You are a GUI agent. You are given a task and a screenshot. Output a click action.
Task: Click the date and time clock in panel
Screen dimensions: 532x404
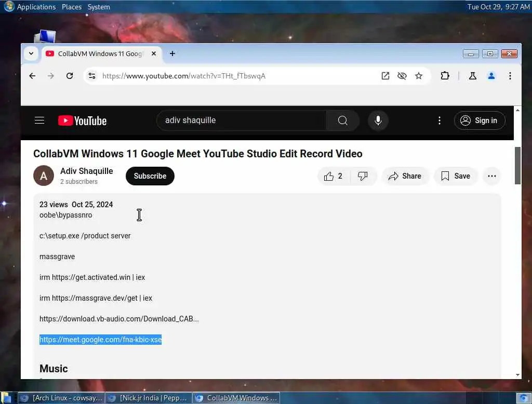(x=498, y=7)
